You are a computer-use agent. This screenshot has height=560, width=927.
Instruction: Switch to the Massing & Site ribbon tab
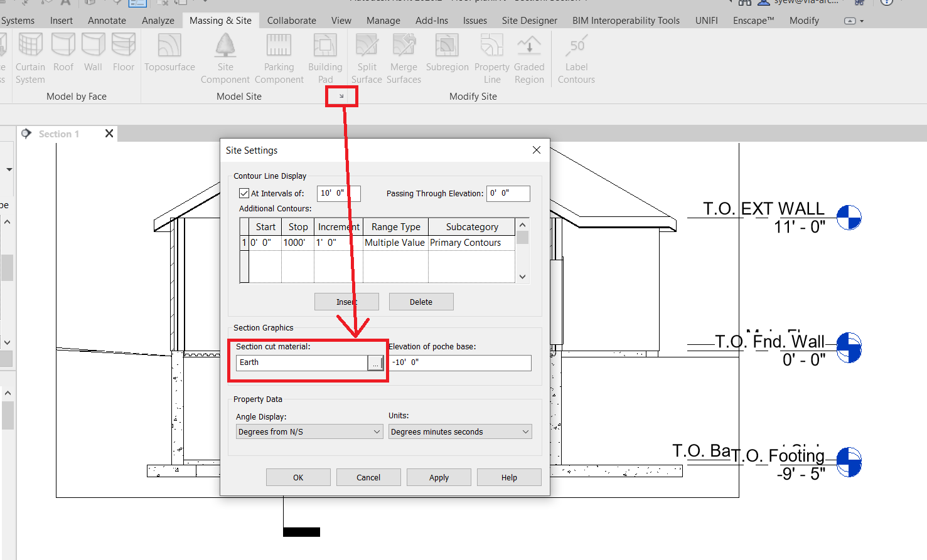[x=220, y=20]
